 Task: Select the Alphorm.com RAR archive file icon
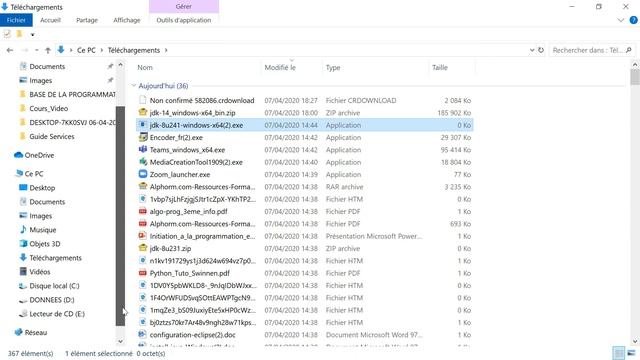click(142, 186)
